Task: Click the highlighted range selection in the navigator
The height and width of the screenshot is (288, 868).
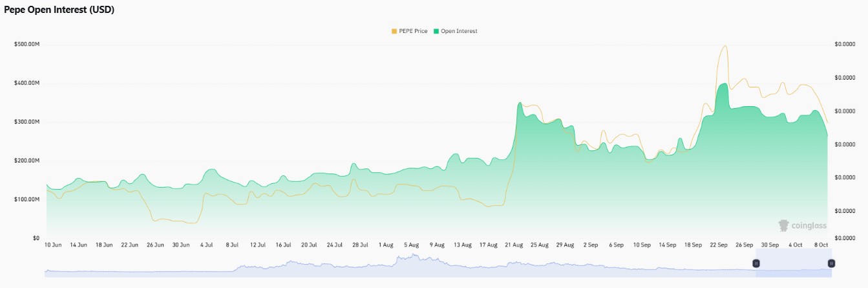Action: (794, 263)
